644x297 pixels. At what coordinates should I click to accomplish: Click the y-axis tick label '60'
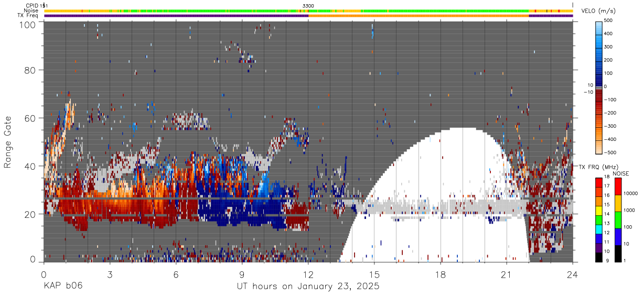[x=30, y=118]
